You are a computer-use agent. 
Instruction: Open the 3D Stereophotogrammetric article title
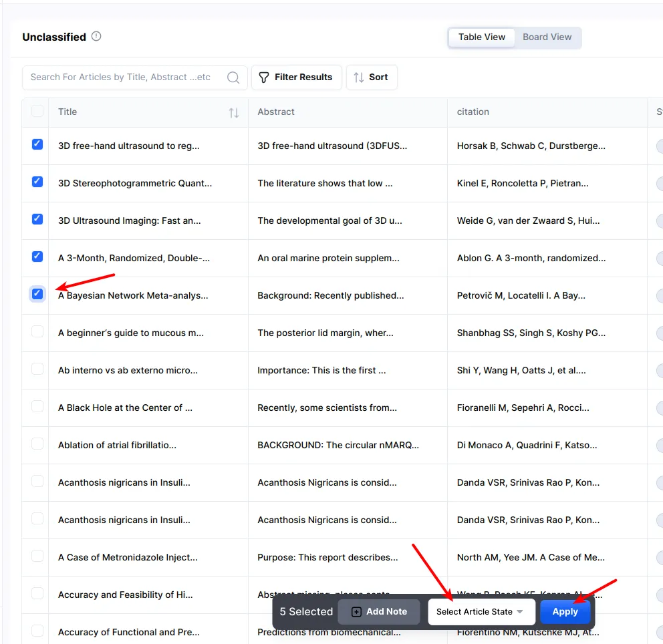134,183
